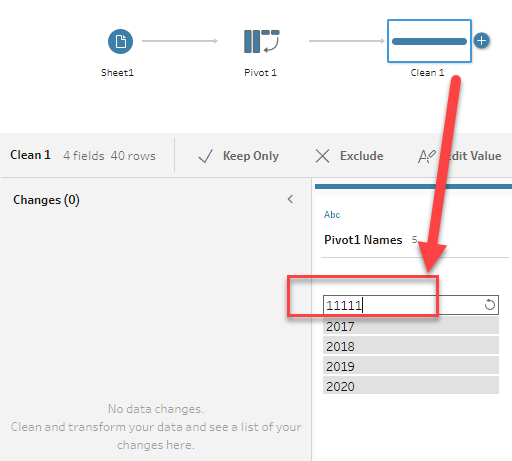Select the Pivot 1 step icon

[262, 41]
